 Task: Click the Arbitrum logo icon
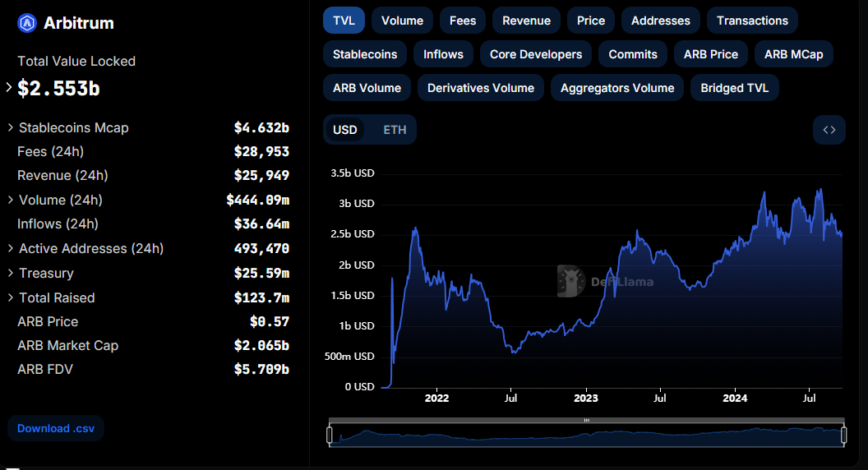click(x=27, y=23)
